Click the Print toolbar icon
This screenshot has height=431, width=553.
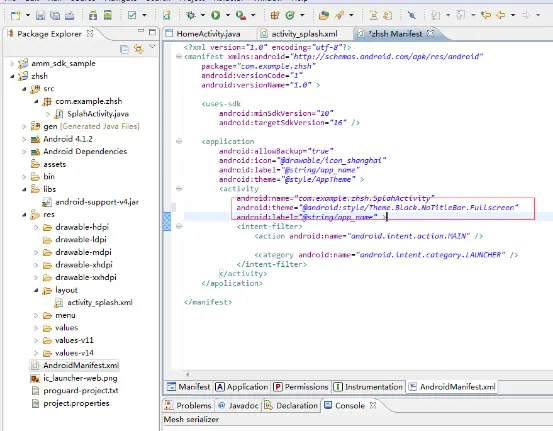click(70, 15)
